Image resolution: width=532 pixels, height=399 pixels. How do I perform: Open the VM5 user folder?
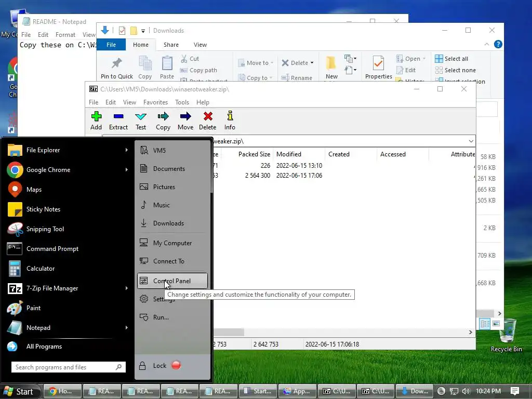click(172, 150)
